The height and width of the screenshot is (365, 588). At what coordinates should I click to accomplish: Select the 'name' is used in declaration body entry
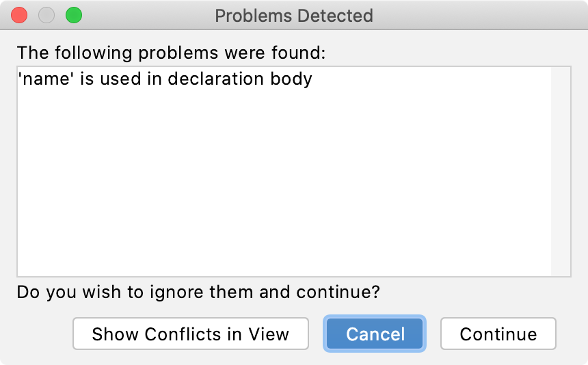165,79
